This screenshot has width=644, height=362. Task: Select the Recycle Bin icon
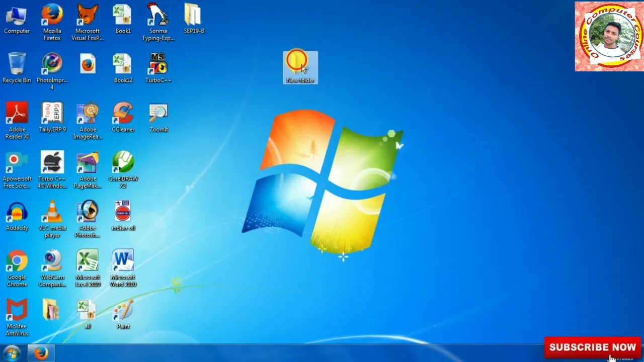pyautogui.click(x=17, y=68)
